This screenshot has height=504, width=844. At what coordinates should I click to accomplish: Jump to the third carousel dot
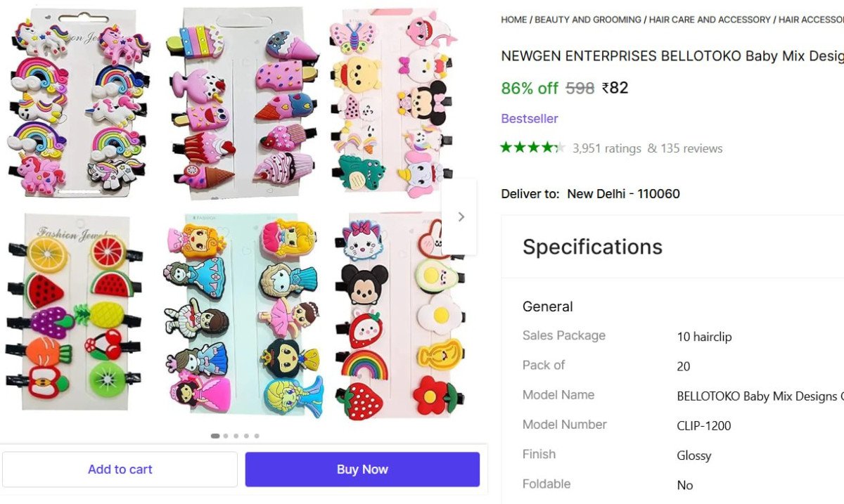(x=236, y=436)
